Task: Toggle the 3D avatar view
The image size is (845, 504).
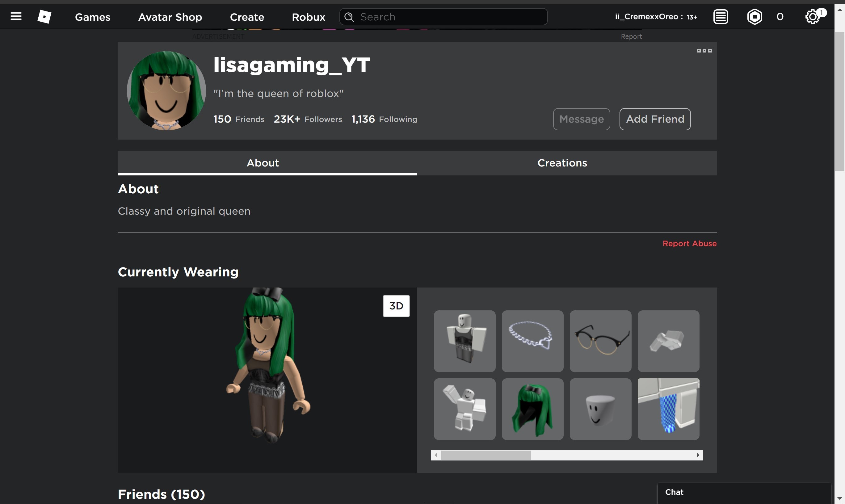Action: point(396,306)
